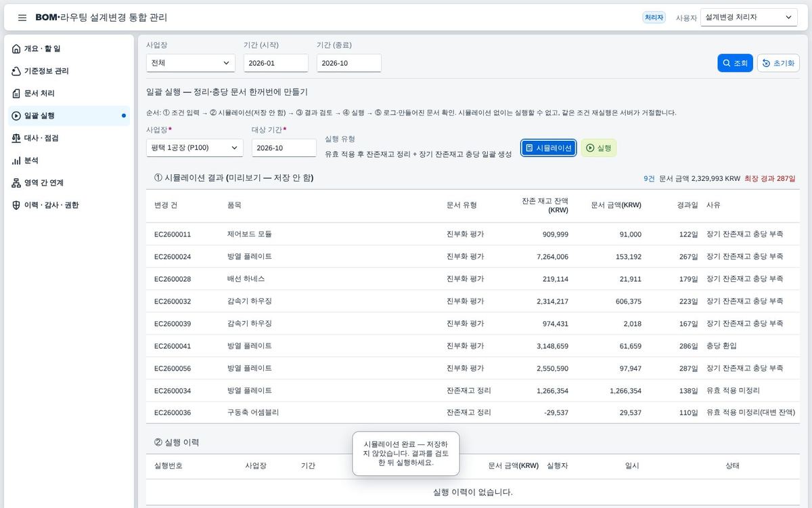Click the 충당 환입 reason cell

pyautogui.click(x=721, y=346)
